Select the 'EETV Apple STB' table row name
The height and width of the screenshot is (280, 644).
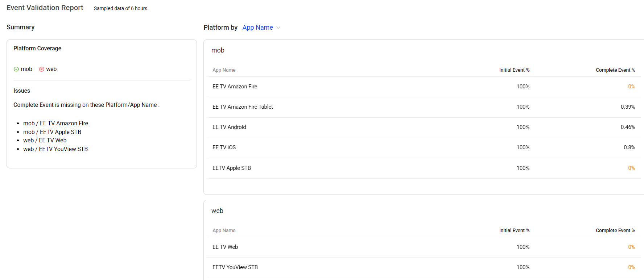point(232,168)
